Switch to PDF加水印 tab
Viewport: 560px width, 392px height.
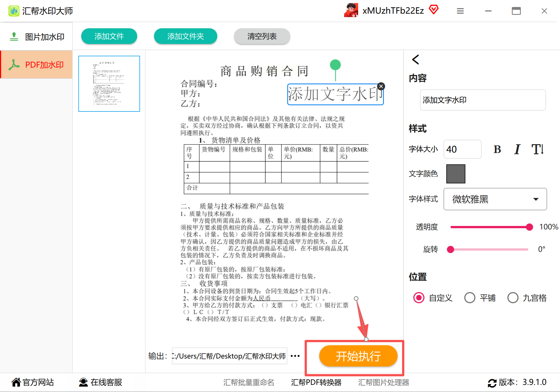[x=36, y=65]
